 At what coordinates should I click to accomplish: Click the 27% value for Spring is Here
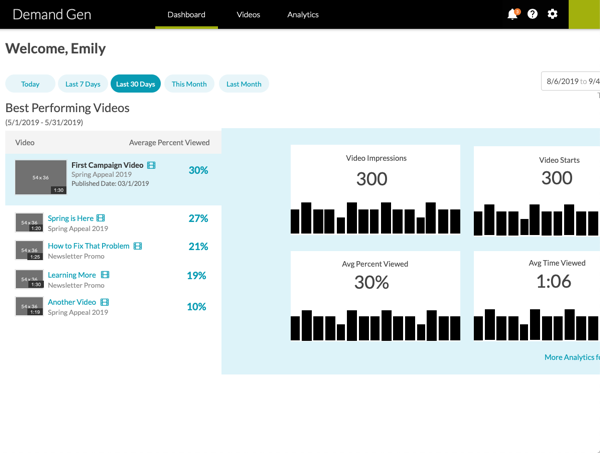pyautogui.click(x=198, y=218)
